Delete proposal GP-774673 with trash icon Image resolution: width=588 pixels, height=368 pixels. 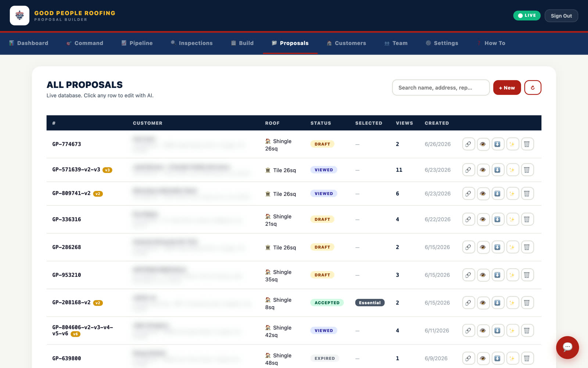pos(527,144)
